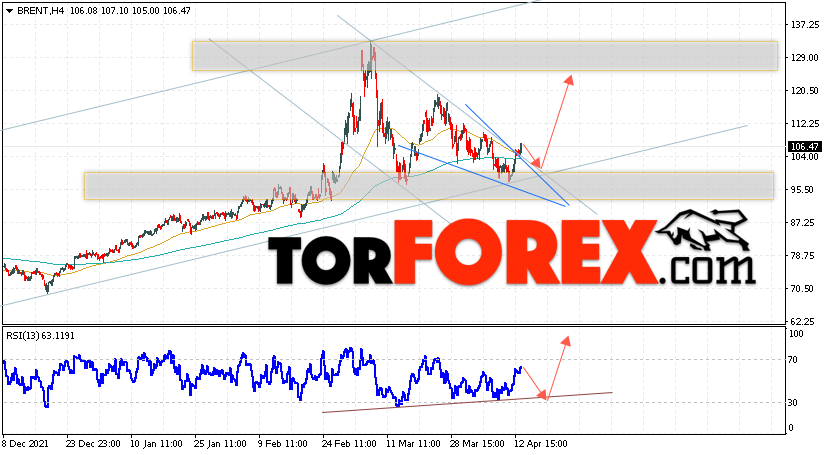The height and width of the screenshot is (455, 826).
Task: Open the BRENT symbol dropdown arrow
Action: click(x=9, y=11)
